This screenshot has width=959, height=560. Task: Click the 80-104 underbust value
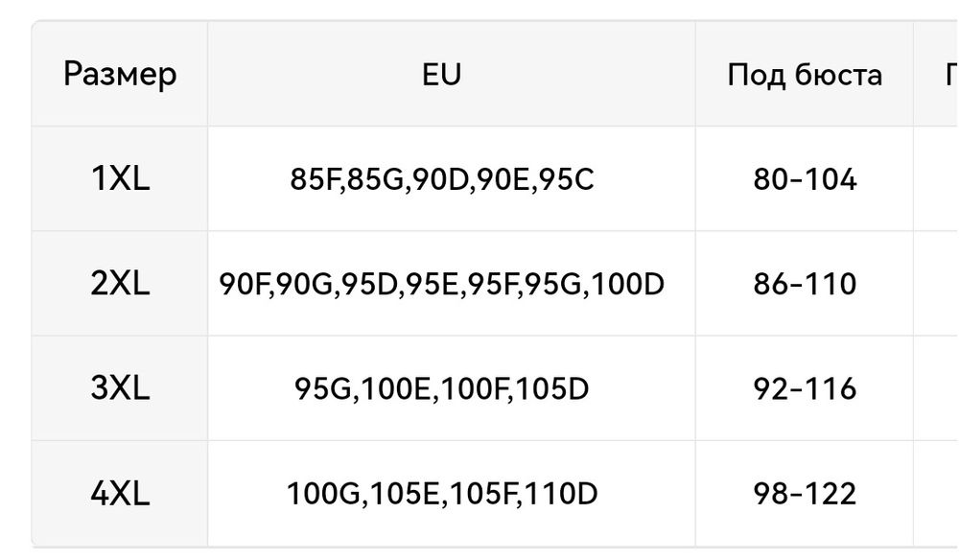pos(805,179)
